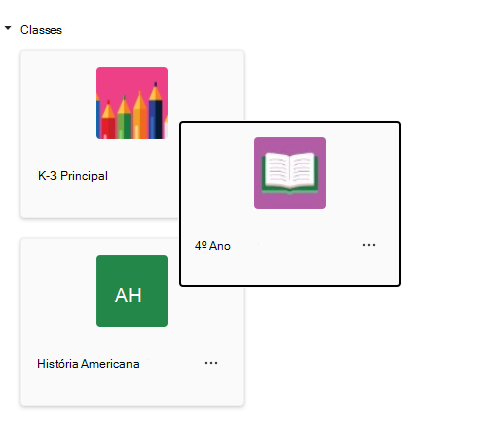Click the red pencil in K-3 image

point(108,122)
